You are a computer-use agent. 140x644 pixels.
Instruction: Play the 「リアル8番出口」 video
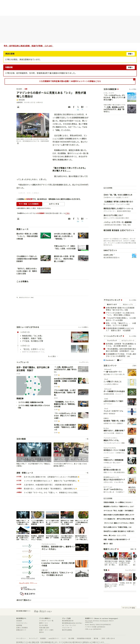[x=34, y=452]
